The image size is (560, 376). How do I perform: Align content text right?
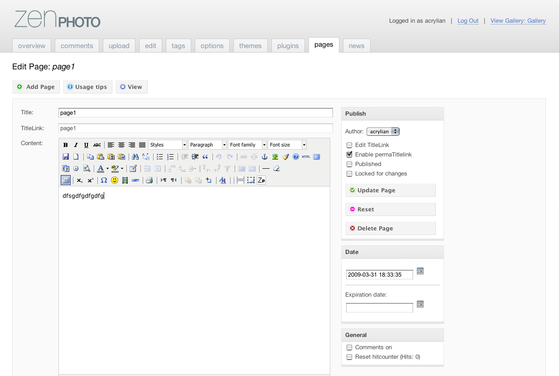[132, 145]
